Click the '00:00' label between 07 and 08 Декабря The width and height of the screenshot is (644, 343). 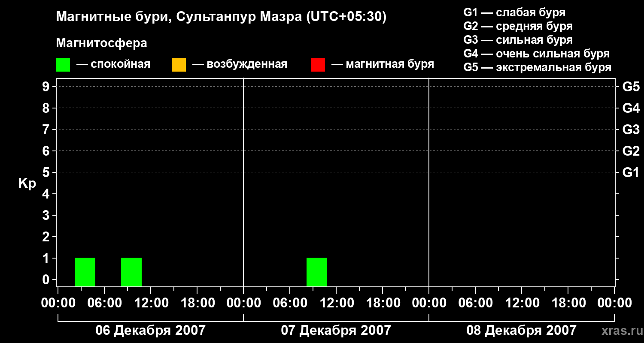tap(429, 303)
